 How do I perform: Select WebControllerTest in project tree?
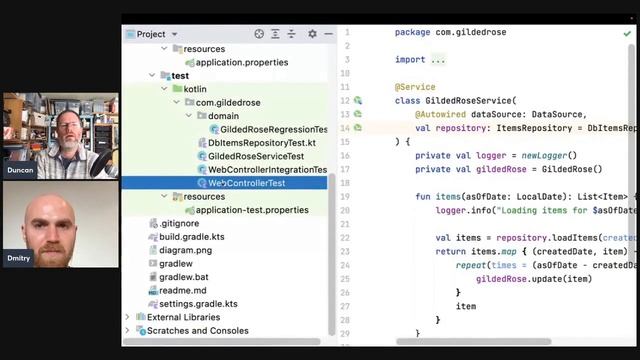click(224, 183)
